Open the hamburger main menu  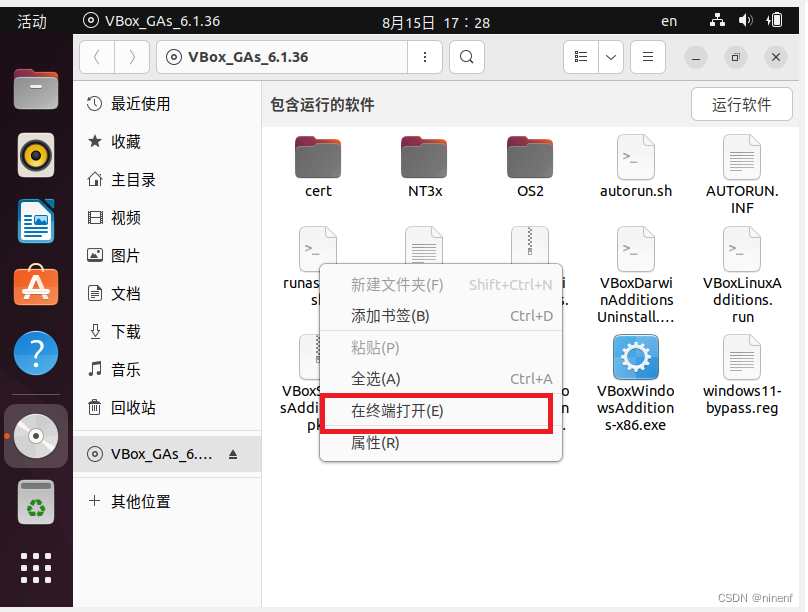point(648,57)
